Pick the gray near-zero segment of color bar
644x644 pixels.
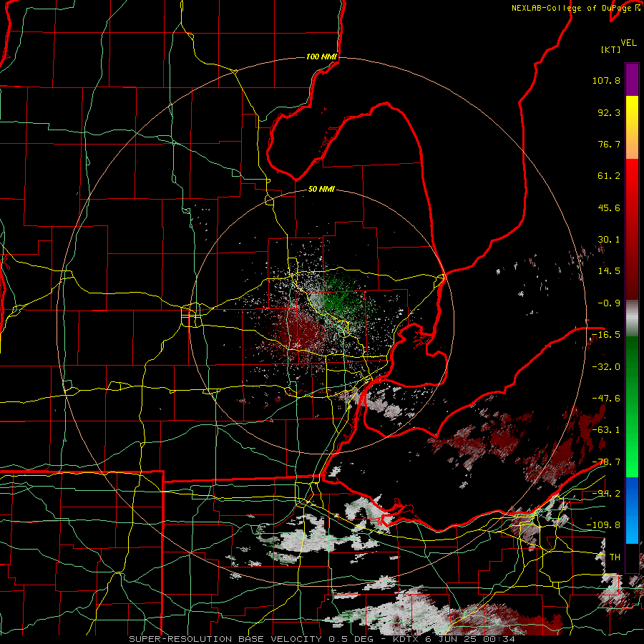tap(632, 318)
